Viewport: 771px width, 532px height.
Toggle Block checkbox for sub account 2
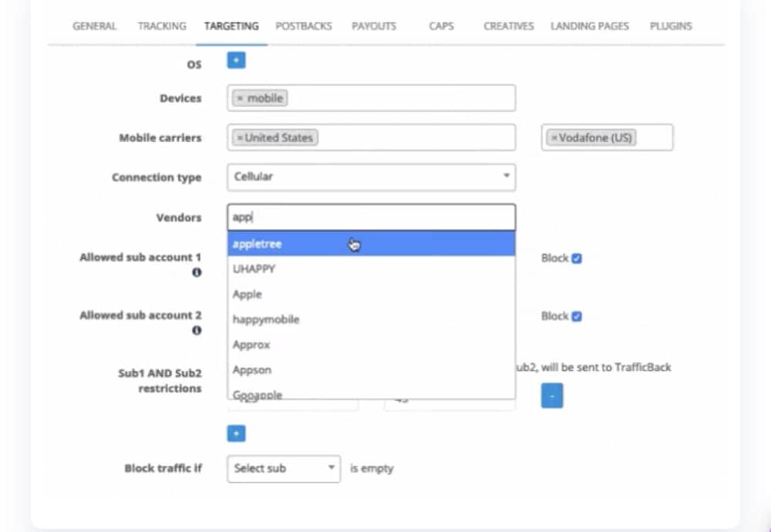point(577,316)
